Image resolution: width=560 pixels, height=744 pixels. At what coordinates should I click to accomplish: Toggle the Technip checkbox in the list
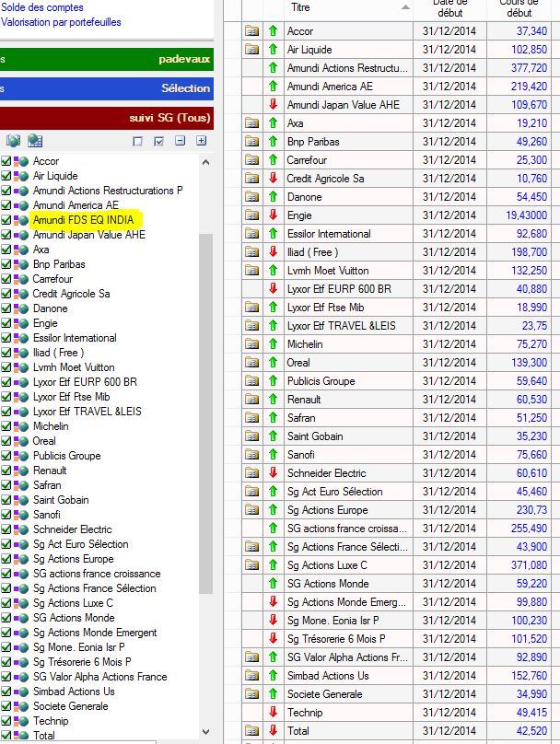point(6,721)
